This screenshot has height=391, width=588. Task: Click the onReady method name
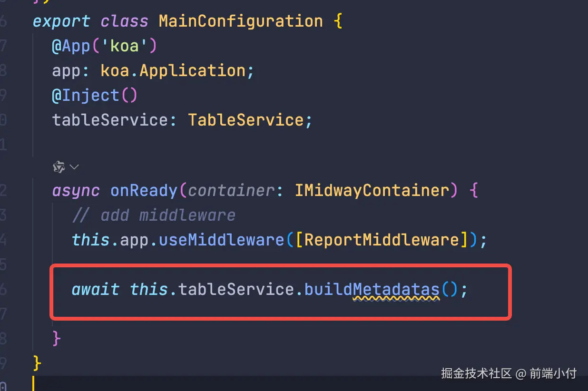(x=144, y=191)
